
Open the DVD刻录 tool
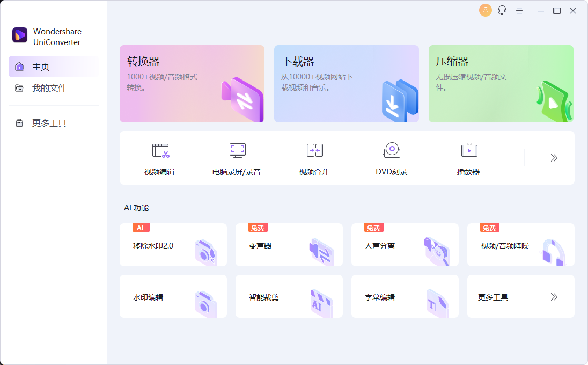[x=391, y=157]
